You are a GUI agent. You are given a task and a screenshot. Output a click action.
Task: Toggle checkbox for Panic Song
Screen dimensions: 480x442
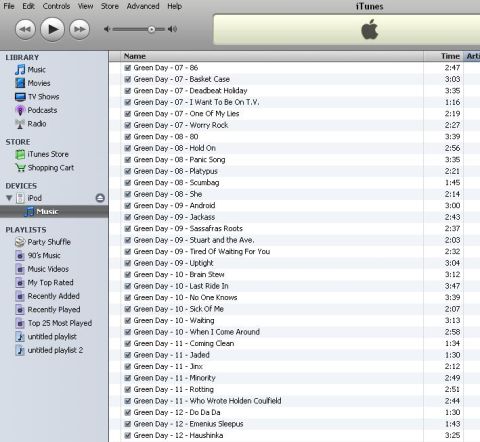pos(127,160)
